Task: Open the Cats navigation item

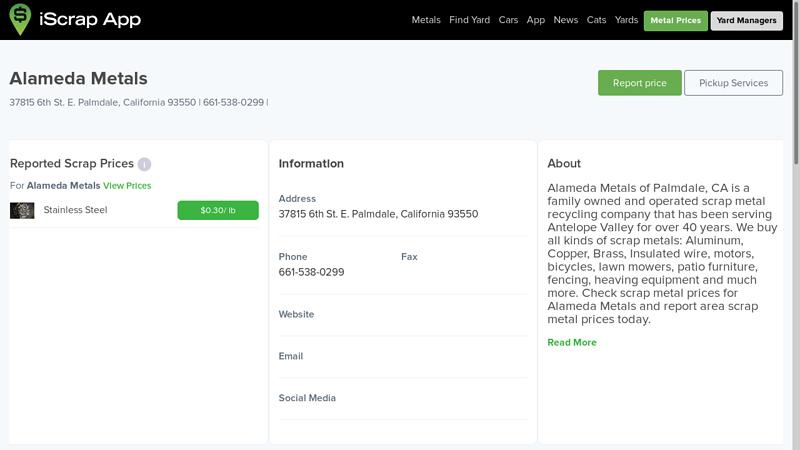Action: [597, 20]
